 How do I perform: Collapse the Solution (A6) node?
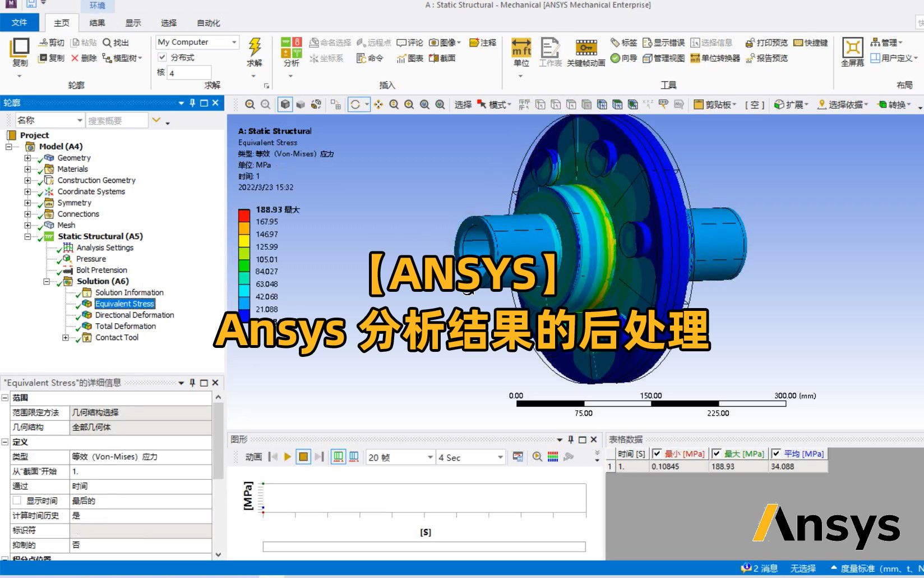47,281
